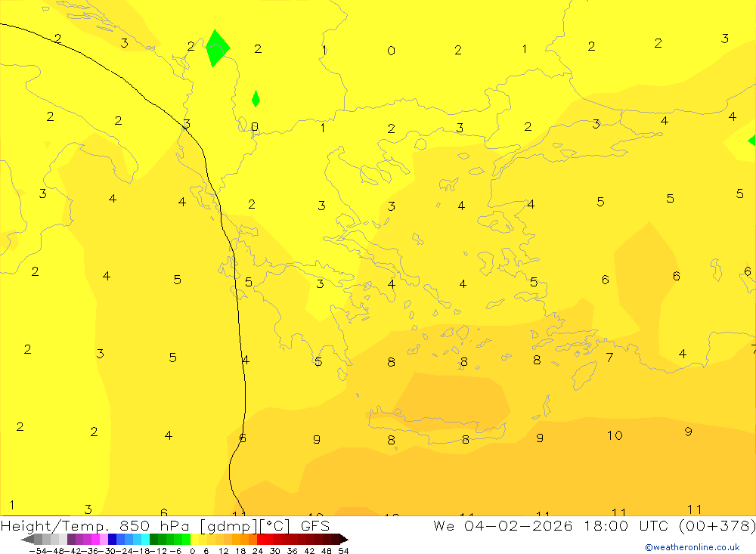The width and height of the screenshot is (756, 554).
Task: Click the '-12' legend scale label
Action: [x=158, y=551]
